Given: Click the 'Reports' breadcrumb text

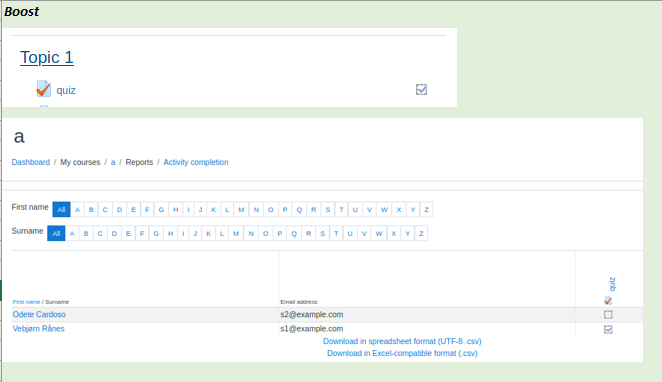Looking at the screenshot, I should [x=139, y=162].
